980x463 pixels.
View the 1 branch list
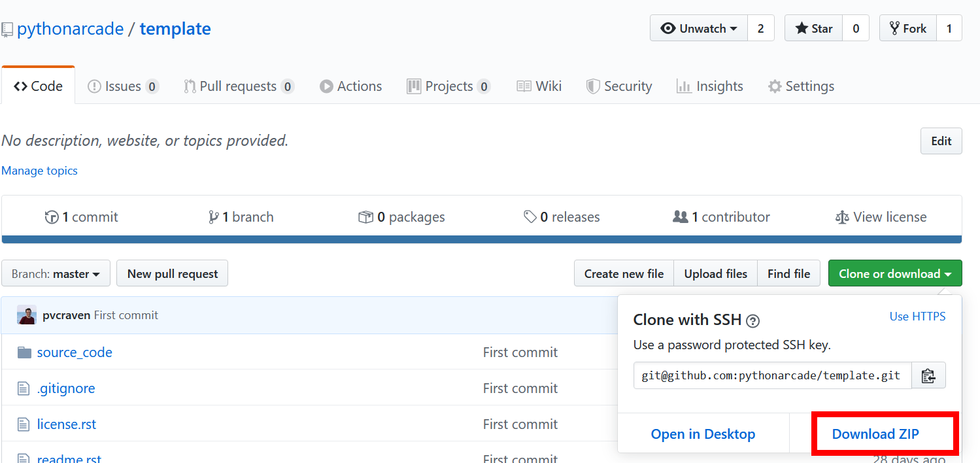tap(241, 217)
